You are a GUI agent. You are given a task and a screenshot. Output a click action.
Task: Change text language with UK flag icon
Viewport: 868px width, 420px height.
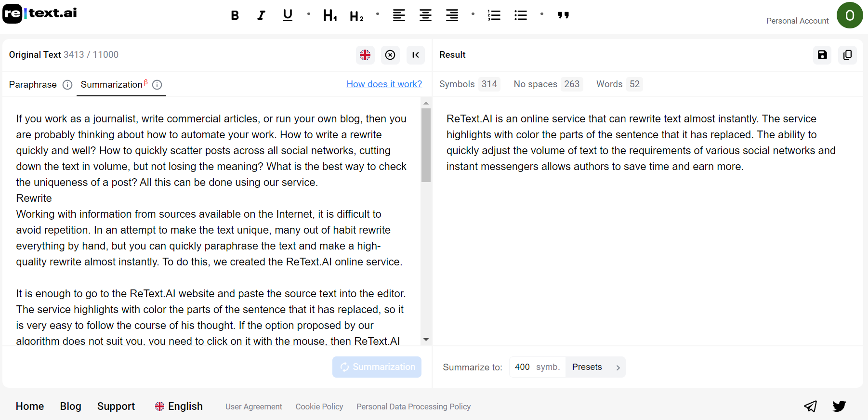click(x=365, y=55)
